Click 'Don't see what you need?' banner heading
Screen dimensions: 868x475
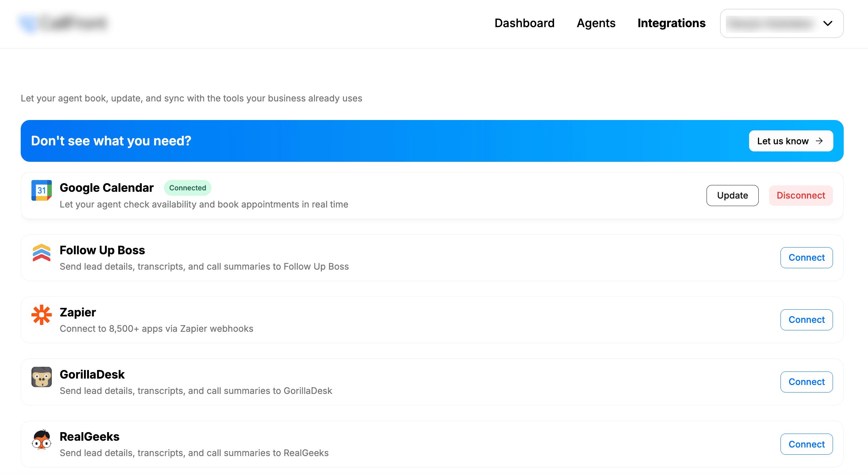pyautogui.click(x=111, y=141)
